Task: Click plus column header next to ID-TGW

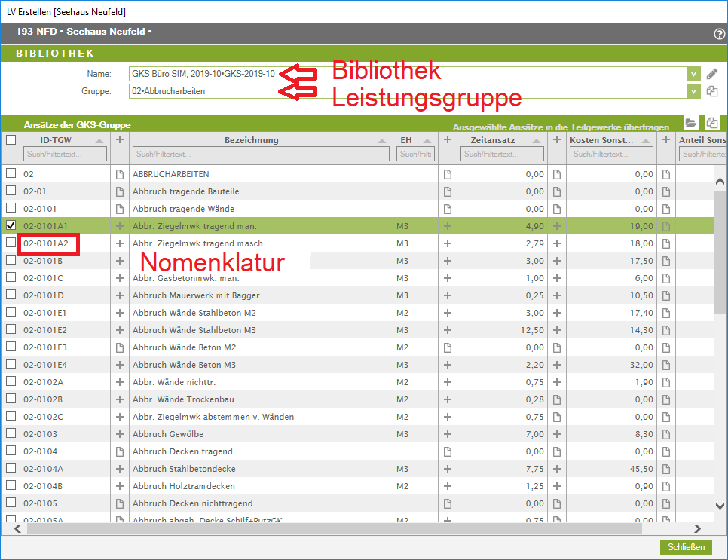Action: point(120,140)
